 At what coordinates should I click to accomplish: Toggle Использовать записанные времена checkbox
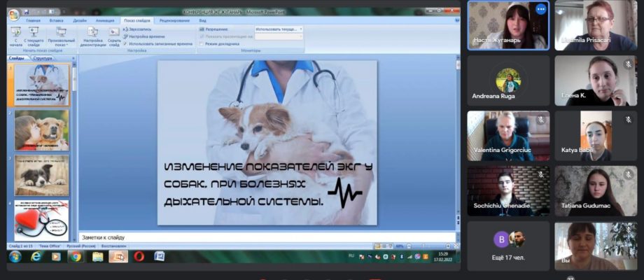pos(125,43)
